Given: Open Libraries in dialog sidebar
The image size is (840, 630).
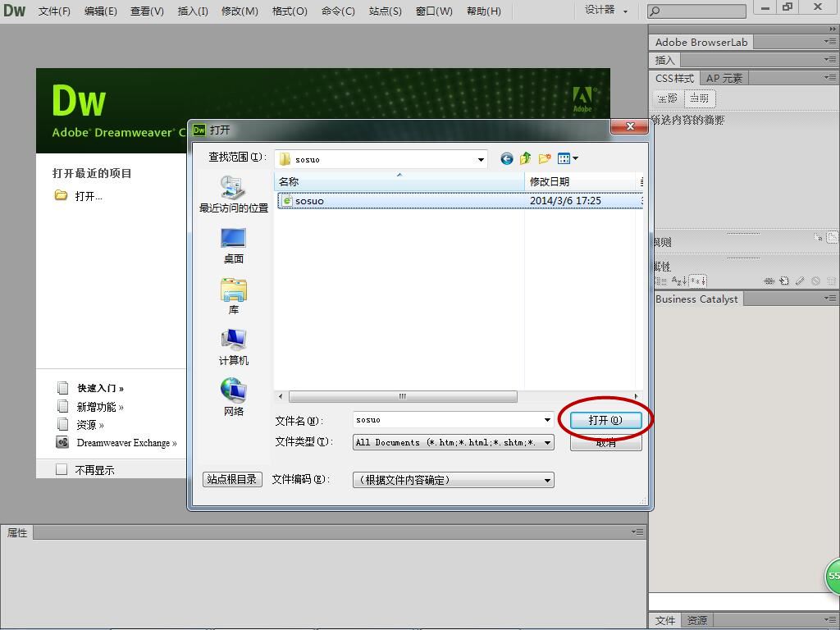Looking at the screenshot, I should pyautogui.click(x=234, y=296).
